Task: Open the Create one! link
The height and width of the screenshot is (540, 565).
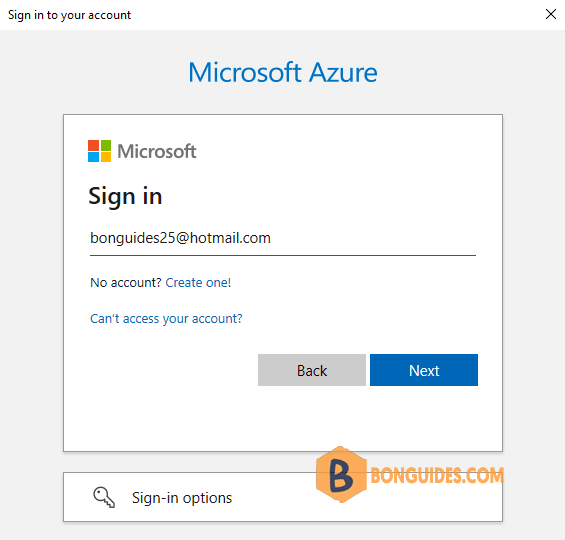Action: [198, 282]
